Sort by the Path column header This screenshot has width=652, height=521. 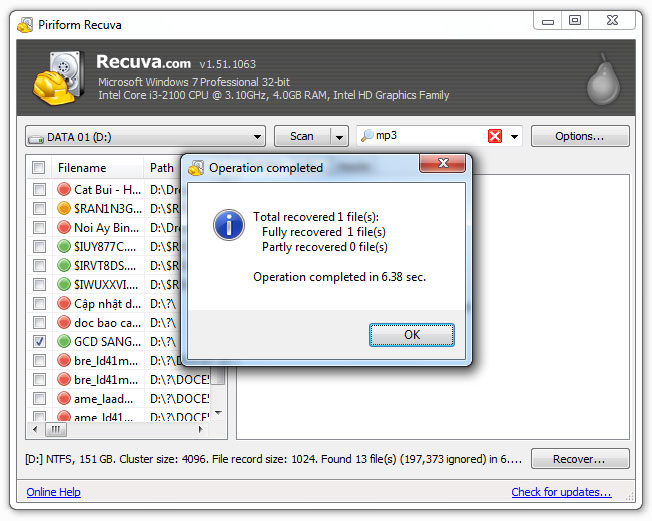[162, 168]
